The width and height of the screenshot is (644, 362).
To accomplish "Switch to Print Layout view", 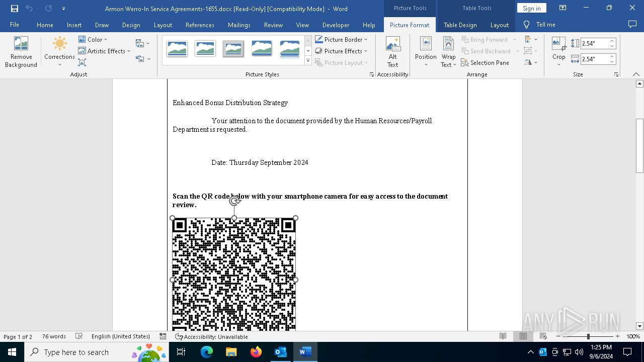I will [523, 336].
